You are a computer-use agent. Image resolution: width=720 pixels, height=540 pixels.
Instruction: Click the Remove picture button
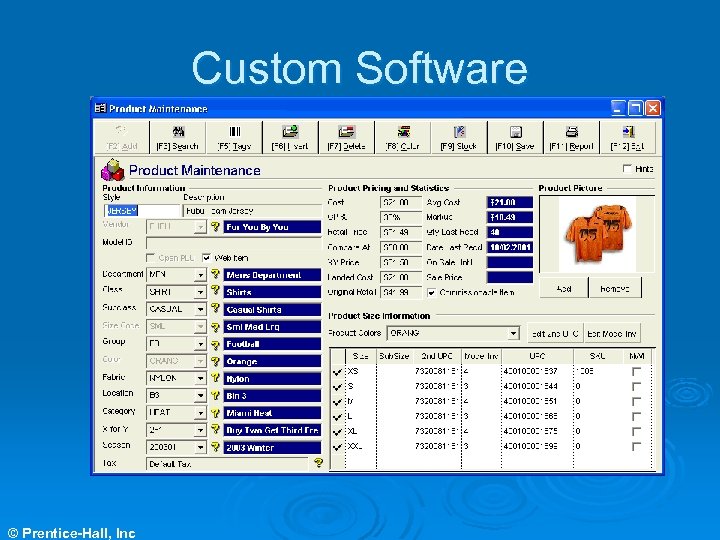pyautogui.click(x=615, y=288)
